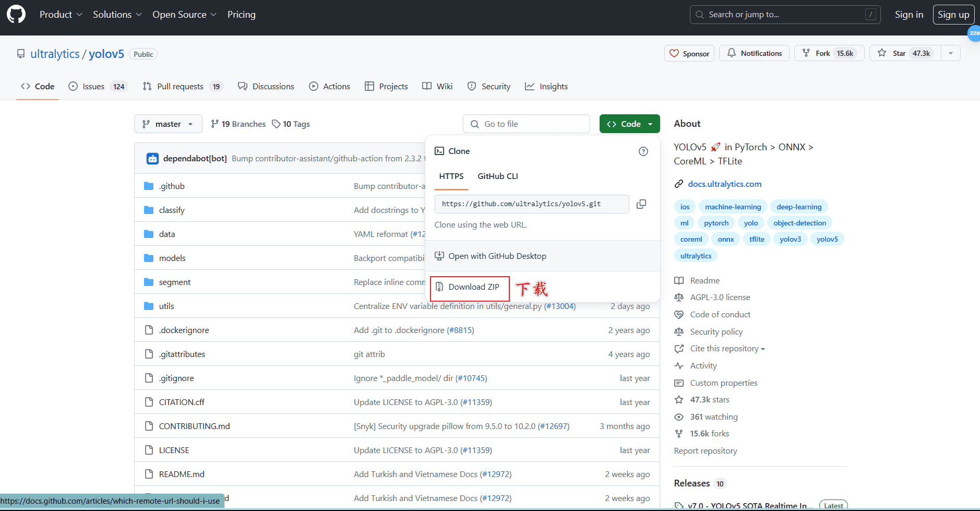Click the GitHub logo icon
The image size is (980, 511).
(x=16, y=14)
